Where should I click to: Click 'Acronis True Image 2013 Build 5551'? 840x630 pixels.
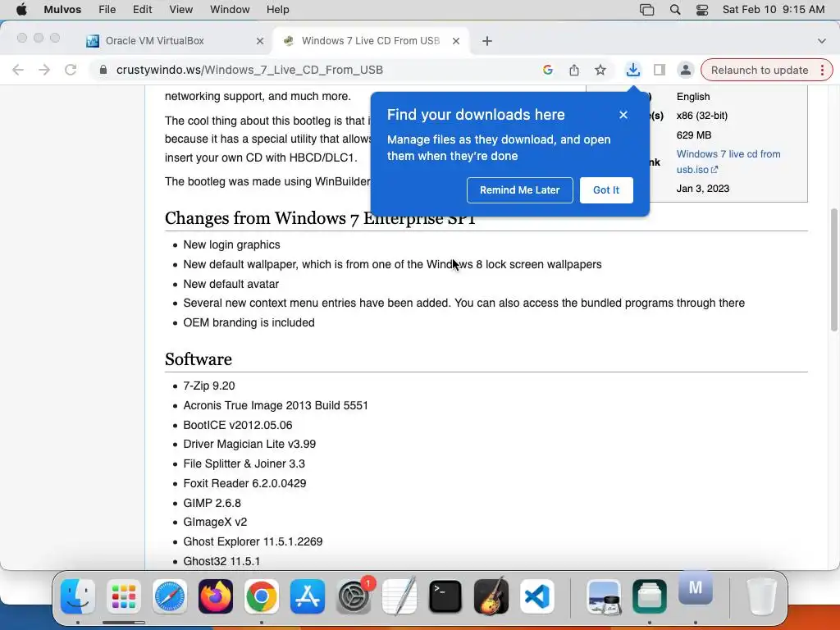(276, 405)
